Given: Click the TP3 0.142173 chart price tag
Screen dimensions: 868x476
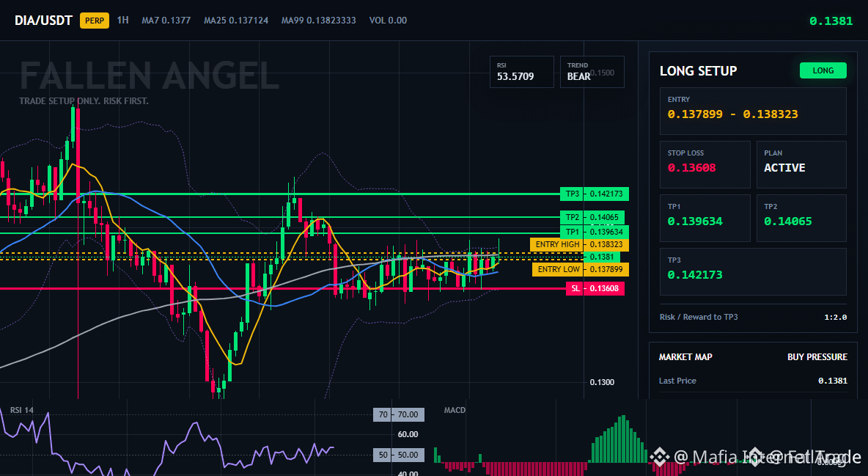Looking at the screenshot, I should 595,194.
